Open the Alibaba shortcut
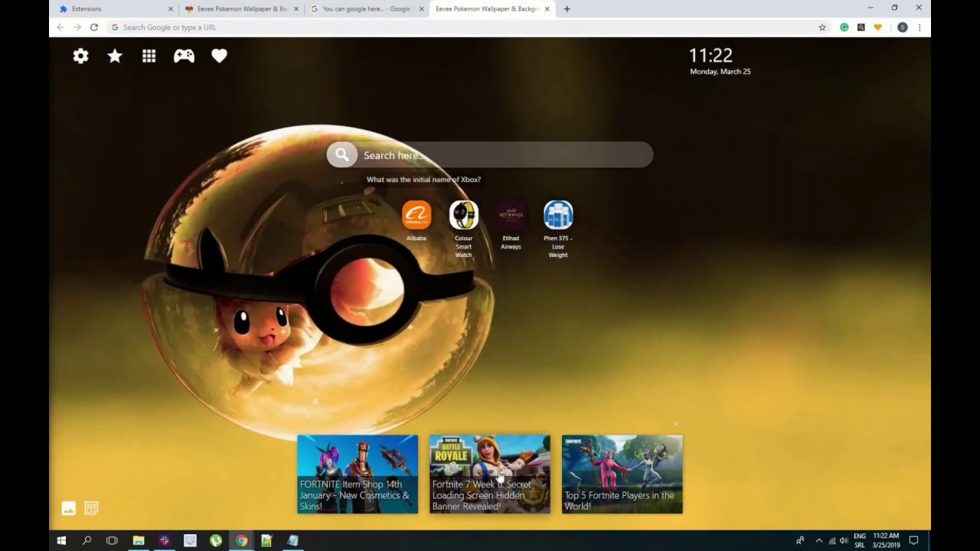This screenshot has width=980, height=551. click(x=416, y=216)
